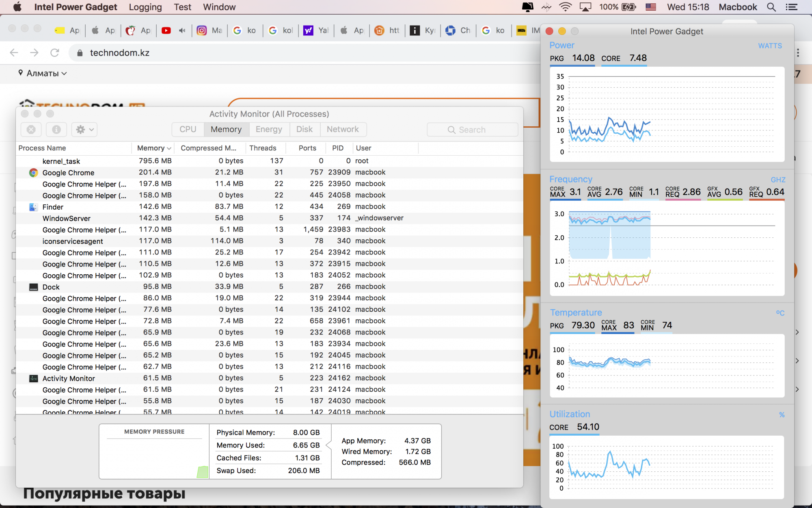Switch to the Instagram tab

(x=209, y=30)
